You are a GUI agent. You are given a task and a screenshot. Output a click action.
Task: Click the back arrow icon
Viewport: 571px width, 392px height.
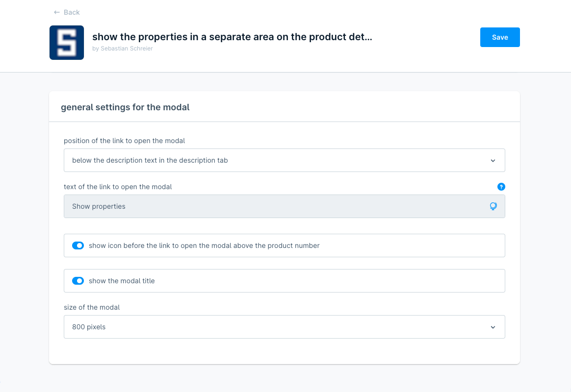[x=57, y=12]
